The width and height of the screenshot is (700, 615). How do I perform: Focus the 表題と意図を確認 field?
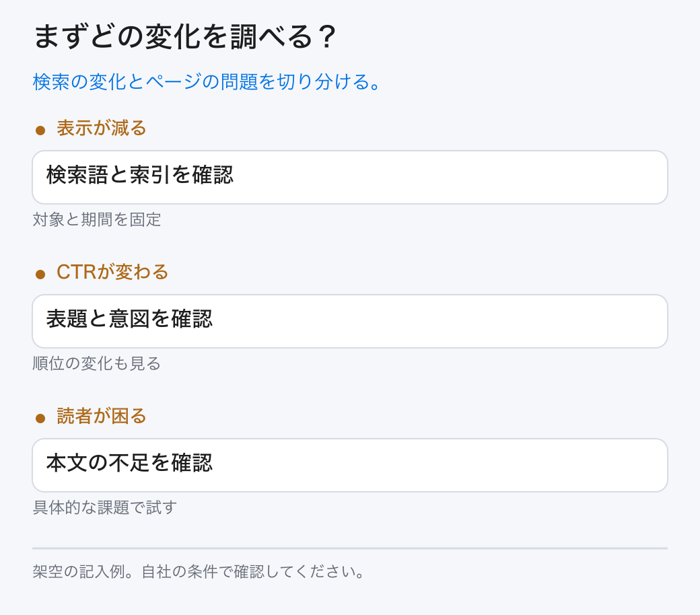click(x=350, y=322)
